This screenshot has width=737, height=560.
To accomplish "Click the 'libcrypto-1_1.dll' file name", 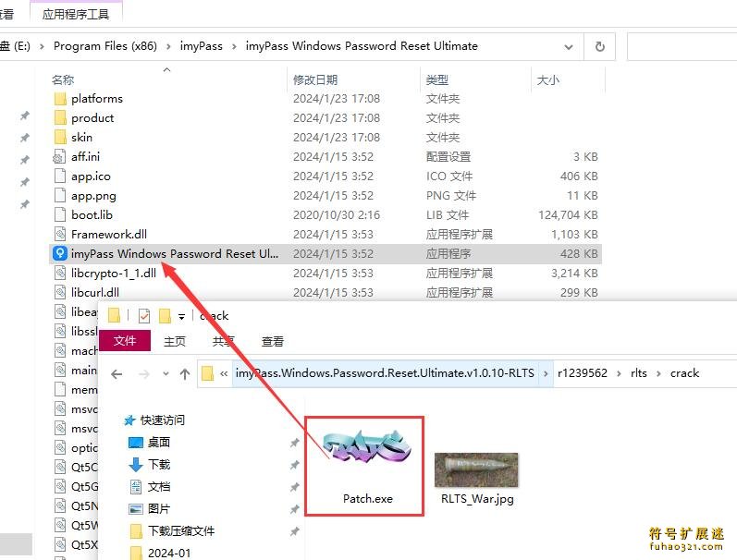I will (114, 273).
